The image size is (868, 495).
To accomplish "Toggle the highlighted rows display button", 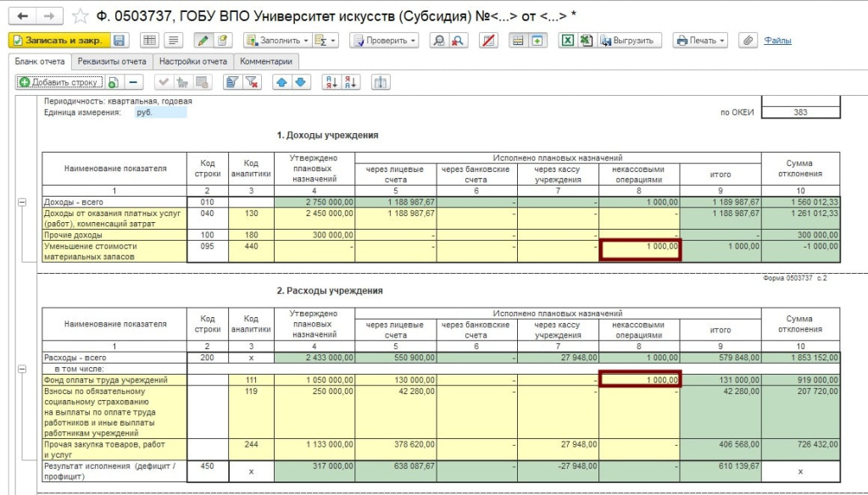I will [x=516, y=41].
